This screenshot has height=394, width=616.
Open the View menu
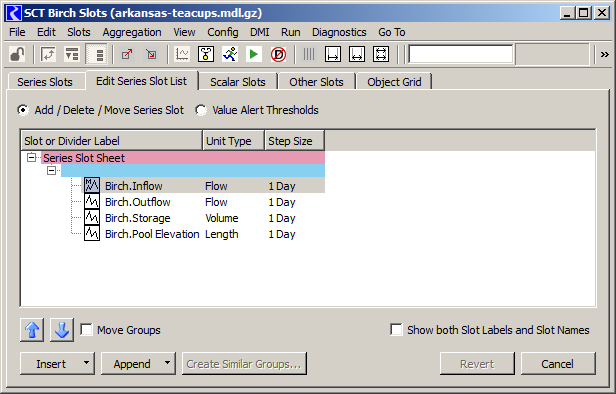(184, 32)
